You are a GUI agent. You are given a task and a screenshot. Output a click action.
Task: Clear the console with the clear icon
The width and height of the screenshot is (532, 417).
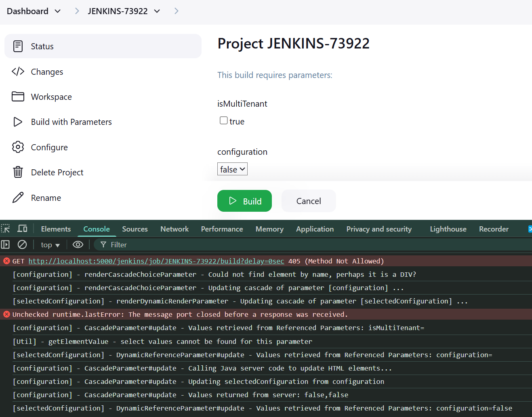[x=22, y=244]
